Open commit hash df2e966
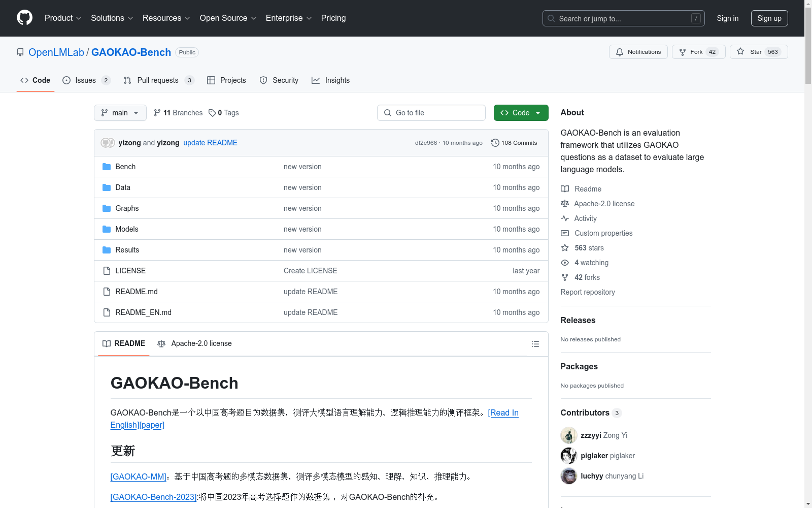The image size is (812, 508). (426, 143)
